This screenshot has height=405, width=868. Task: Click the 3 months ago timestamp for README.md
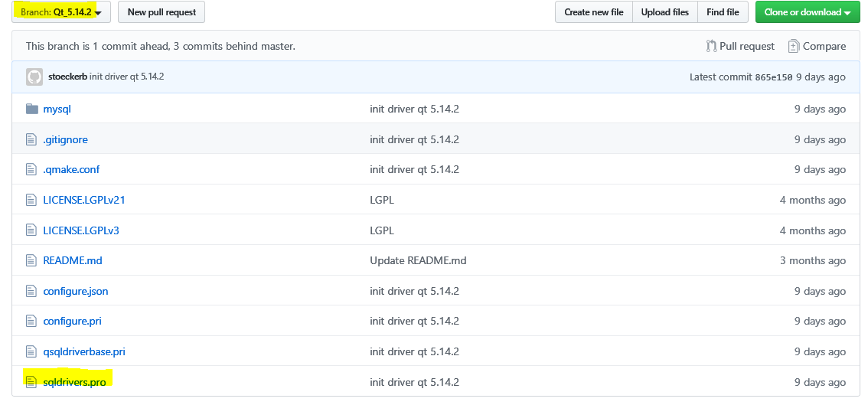coord(813,260)
